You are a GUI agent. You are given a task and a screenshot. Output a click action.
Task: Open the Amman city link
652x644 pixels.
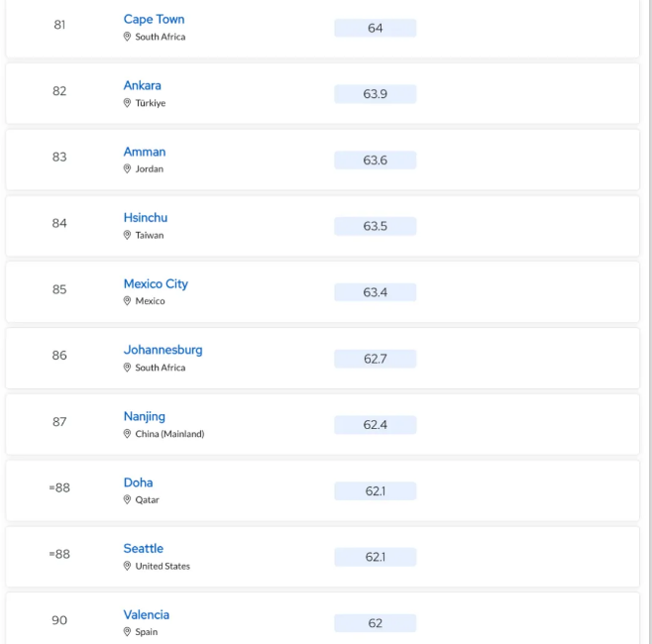click(145, 152)
